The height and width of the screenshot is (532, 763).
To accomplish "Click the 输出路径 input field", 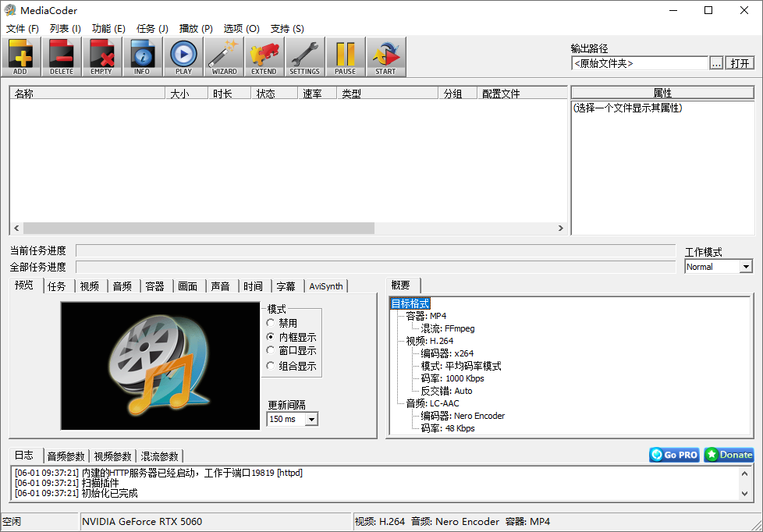I will tap(640, 63).
